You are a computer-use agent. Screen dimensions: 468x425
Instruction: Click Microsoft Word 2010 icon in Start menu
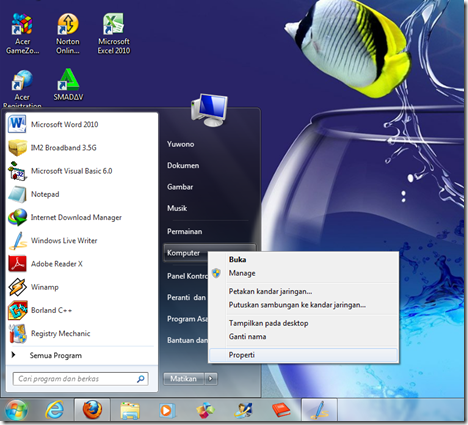coord(17,124)
